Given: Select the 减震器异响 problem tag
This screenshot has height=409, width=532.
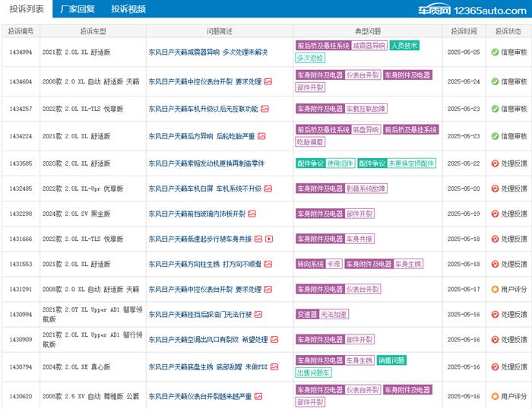Looking at the screenshot, I should [369, 46].
